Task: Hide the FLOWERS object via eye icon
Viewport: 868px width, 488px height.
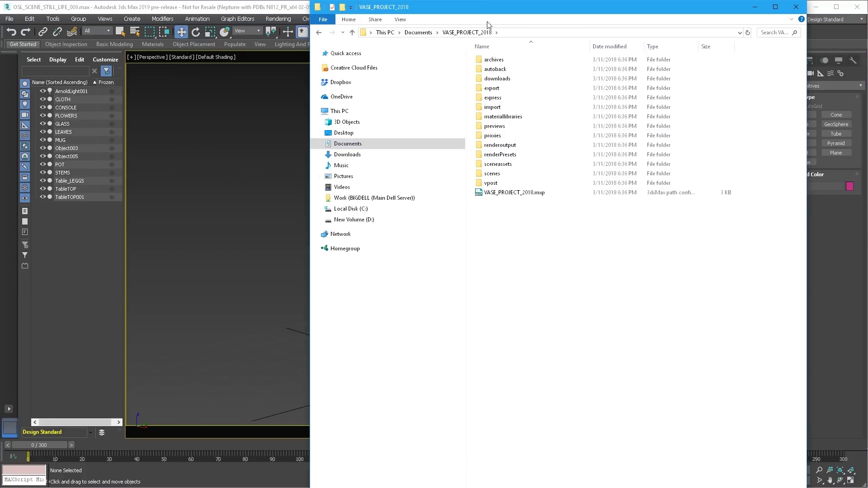Action: coord(42,116)
